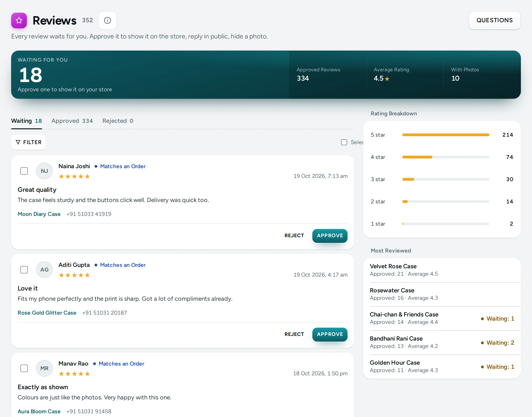The height and width of the screenshot is (417, 532).
Task: Open Chai-chan & Friends Case row
Action: [x=442, y=318]
